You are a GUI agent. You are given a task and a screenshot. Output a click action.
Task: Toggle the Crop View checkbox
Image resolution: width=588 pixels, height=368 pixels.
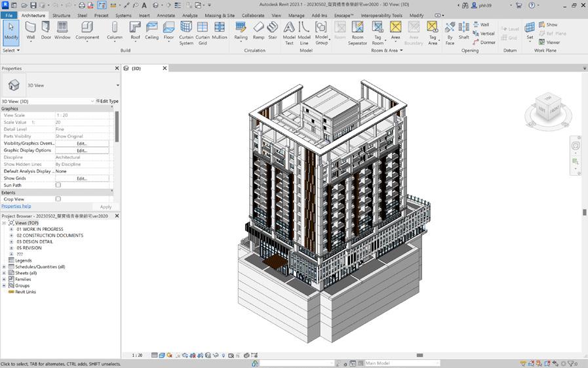pyautogui.click(x=58, y=199)
